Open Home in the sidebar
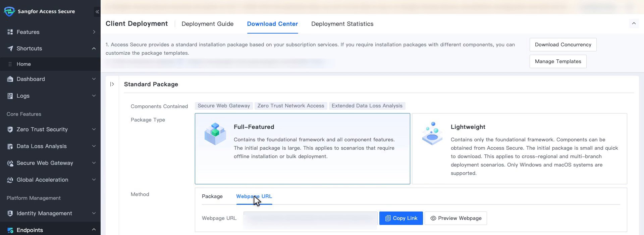644x235 pixels. coord(50,64)
